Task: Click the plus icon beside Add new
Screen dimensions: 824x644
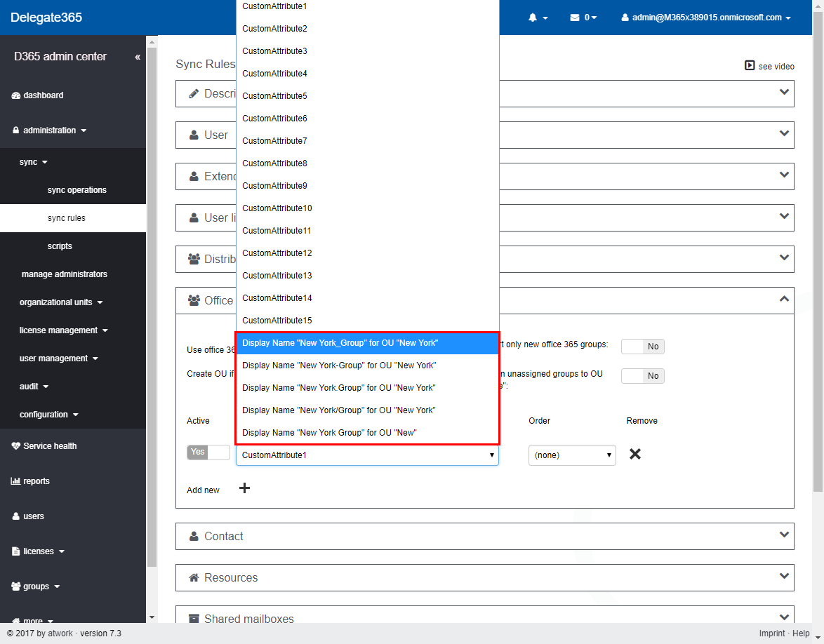Action: point(245,488)
